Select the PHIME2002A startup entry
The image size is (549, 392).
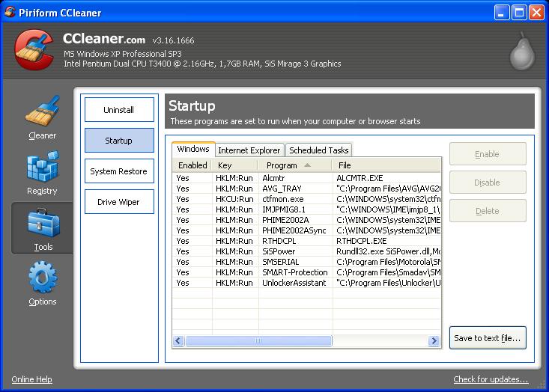(306, 220)
